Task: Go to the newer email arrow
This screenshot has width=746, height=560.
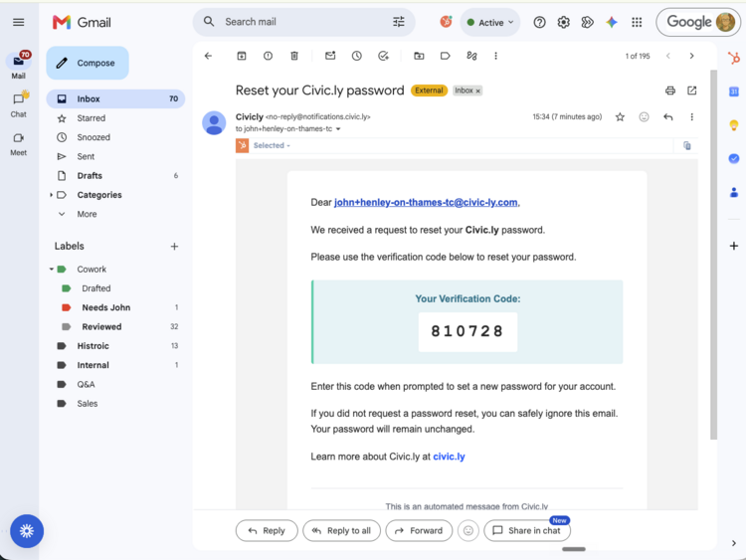Action: 668,56
